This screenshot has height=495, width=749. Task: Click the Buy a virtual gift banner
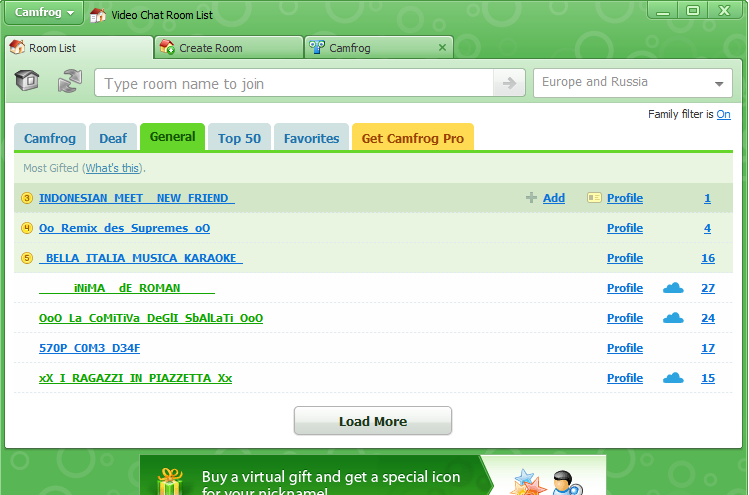[x=373, y=475]
